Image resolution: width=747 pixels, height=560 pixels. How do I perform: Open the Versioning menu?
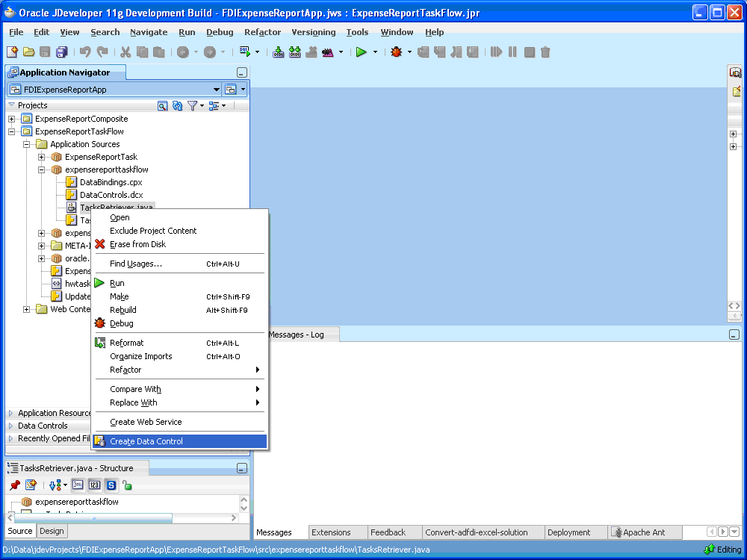314,32
